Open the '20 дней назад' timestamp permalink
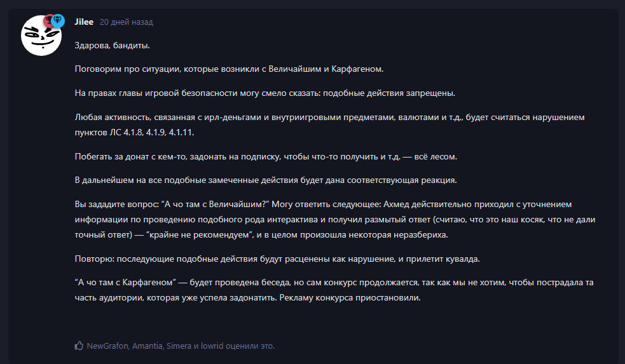625x364 pixels. point(127,22)
